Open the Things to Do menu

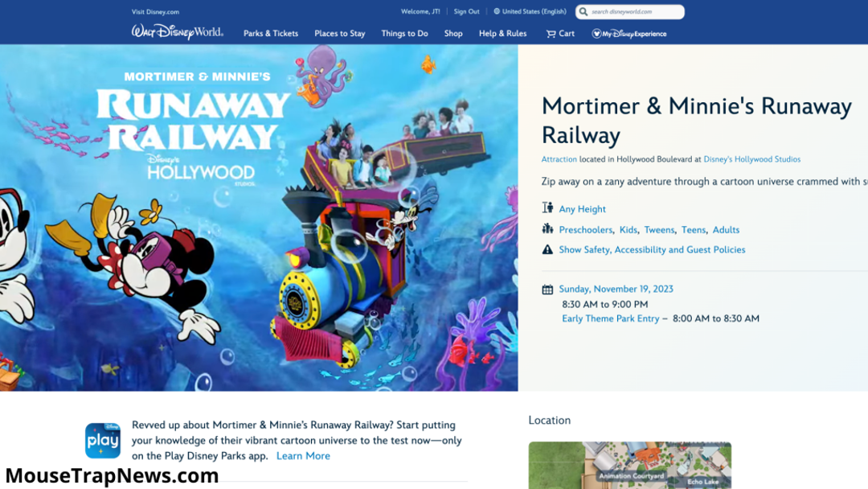click(404, 33)
